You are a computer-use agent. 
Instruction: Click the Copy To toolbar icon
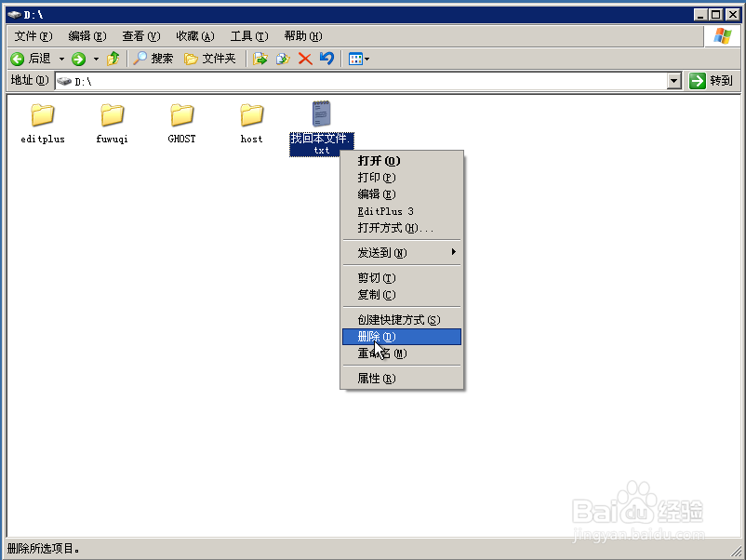point(283,59)
